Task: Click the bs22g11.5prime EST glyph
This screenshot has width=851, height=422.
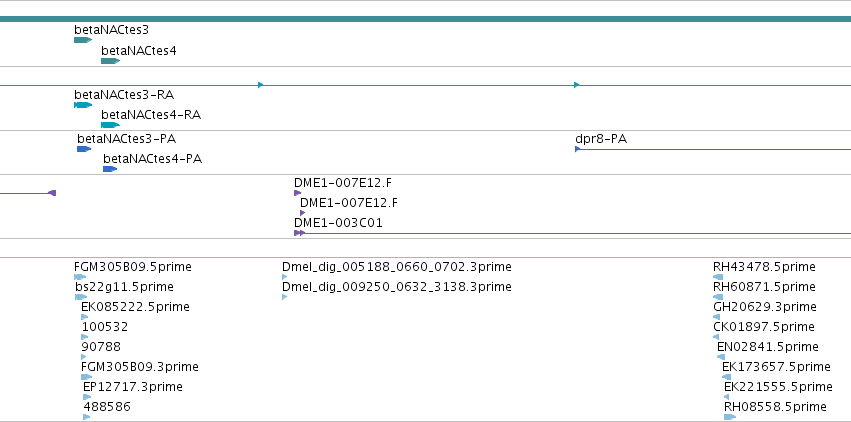Action: pyautogui.click(x=81, y=297)
